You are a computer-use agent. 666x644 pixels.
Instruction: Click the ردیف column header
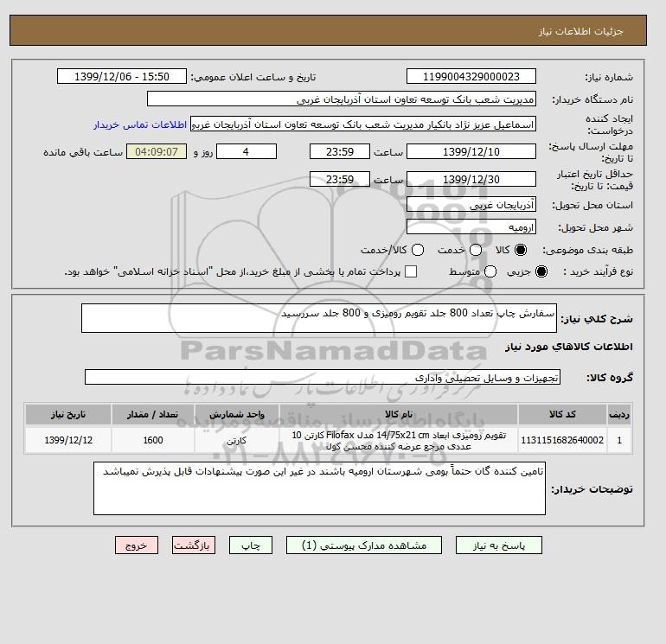[619, 414]
